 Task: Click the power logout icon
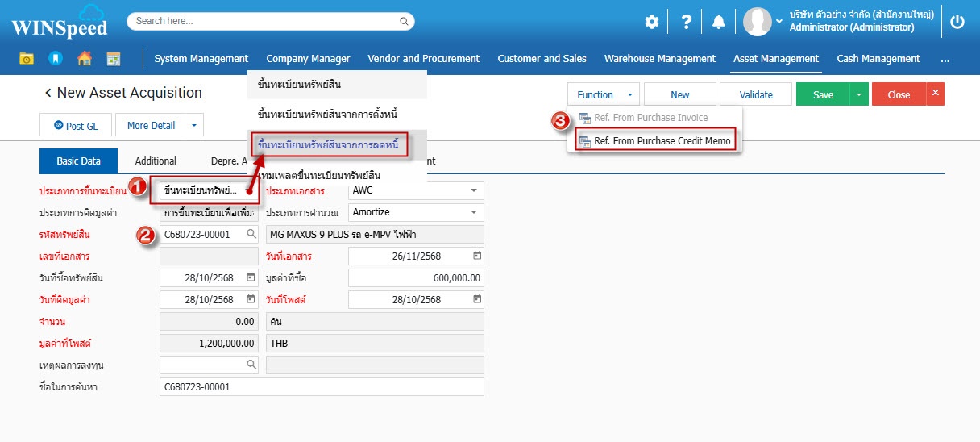click(957, 22)
